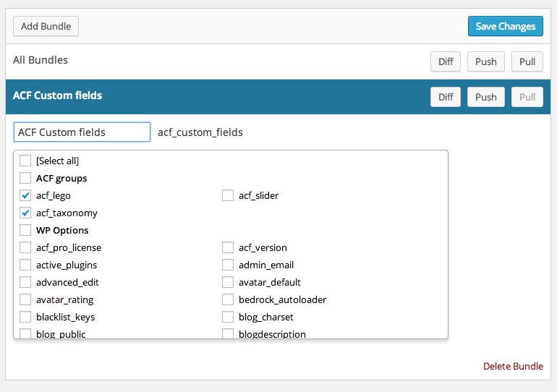Click the Add Bundle button

click(x=46, y=26)
